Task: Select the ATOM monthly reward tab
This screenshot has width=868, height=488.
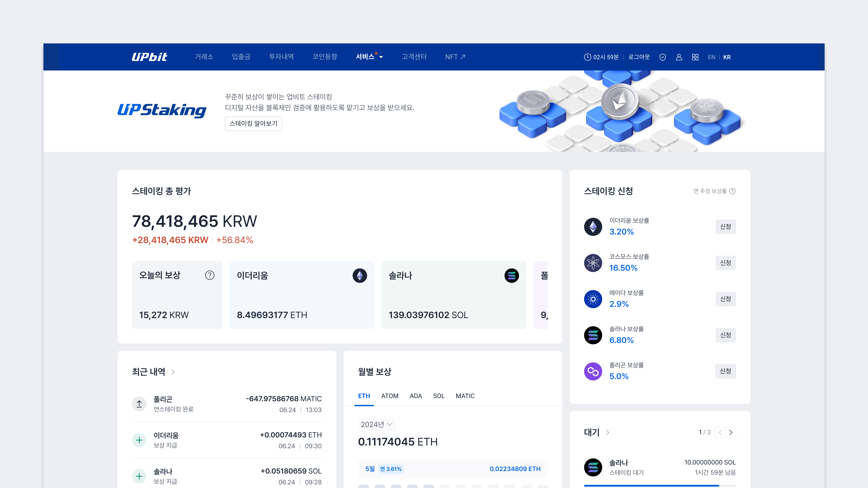Action: 390,396
